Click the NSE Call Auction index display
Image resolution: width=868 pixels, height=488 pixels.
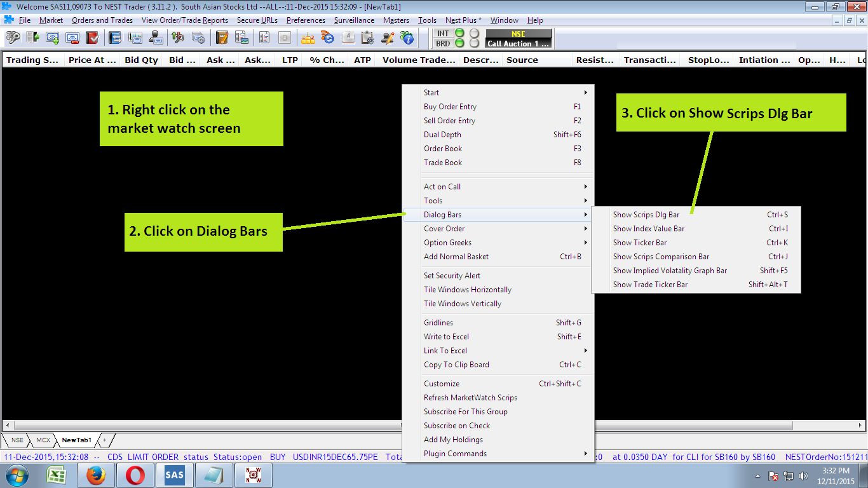pos(519,39)
